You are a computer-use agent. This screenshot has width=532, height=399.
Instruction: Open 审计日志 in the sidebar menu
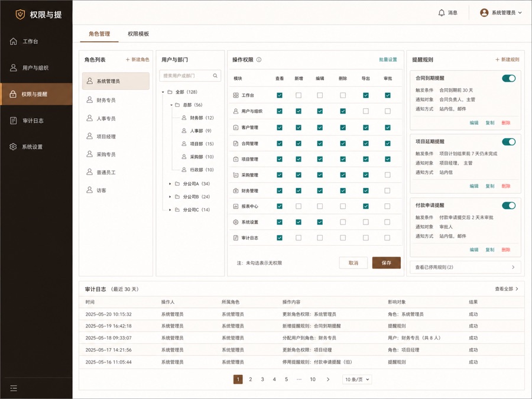pyautogui.click(x=36, y=121)
